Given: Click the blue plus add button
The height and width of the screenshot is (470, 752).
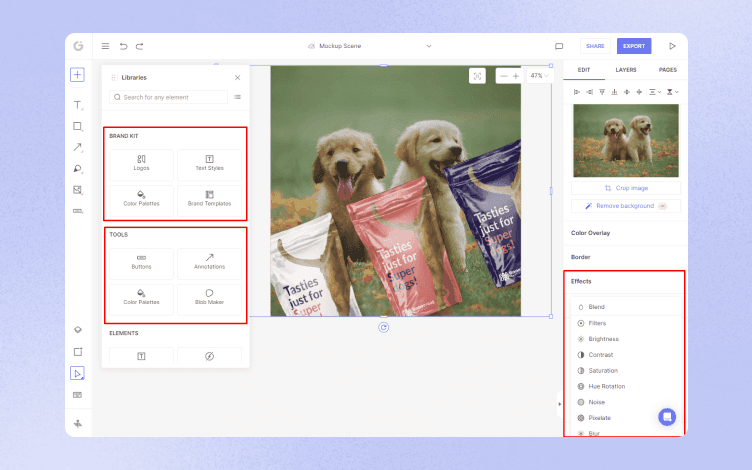Looking at the screenshot, I should [77, 75].
